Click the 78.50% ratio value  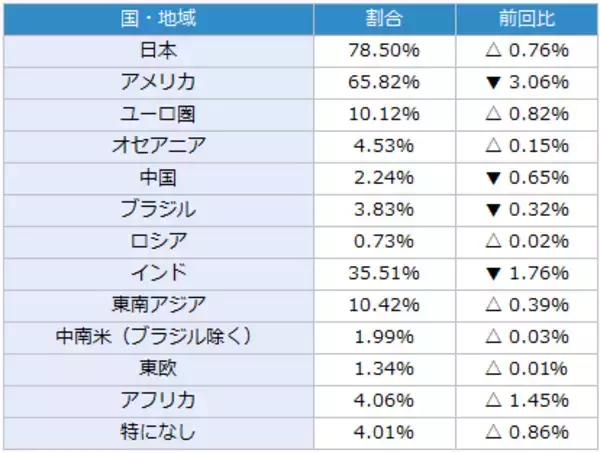384,49
